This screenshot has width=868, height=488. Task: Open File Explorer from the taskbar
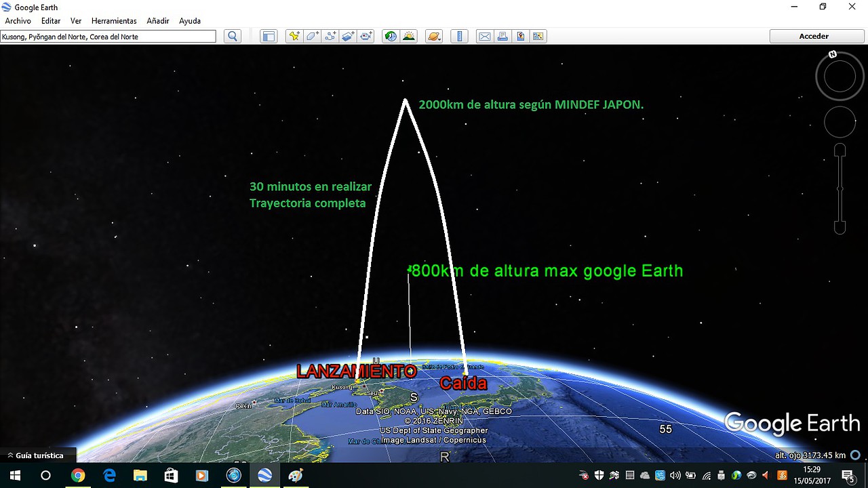pos(140,476)
